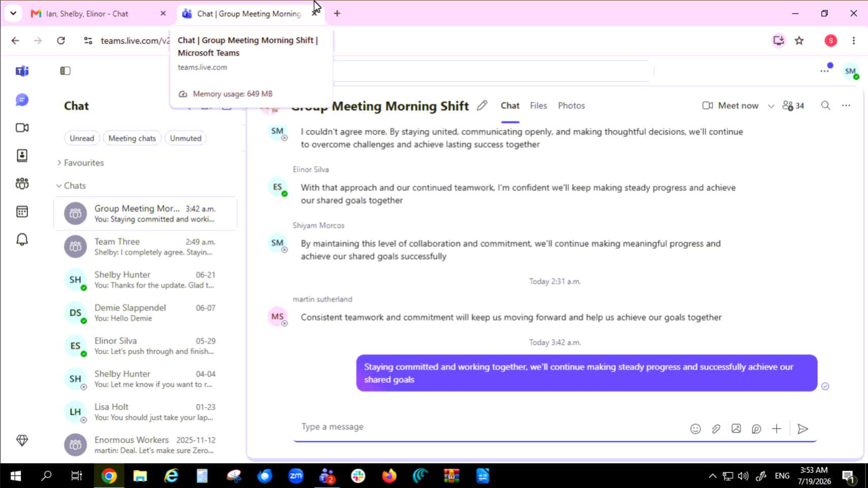
Task: Open a new browser tab with the plus
Action: [337, 14]
